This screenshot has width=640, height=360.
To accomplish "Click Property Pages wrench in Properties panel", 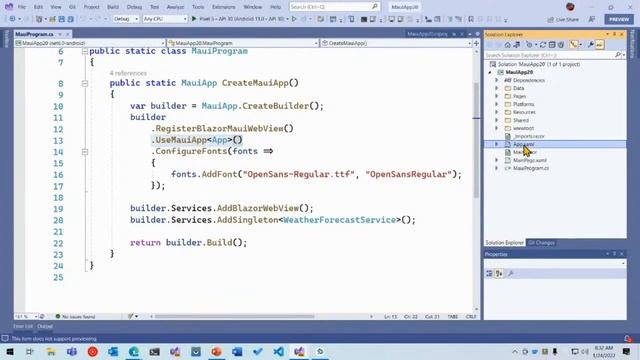I will 510,273.
